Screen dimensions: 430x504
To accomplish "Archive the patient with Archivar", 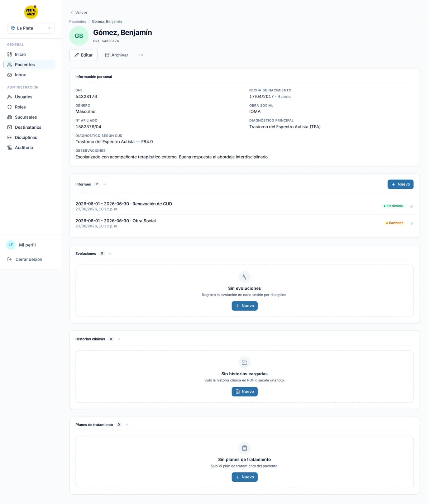I will point(116,55).
